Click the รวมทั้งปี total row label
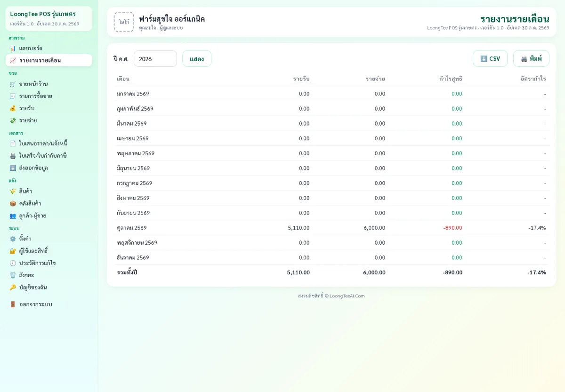The width and height of the screenshot is (565, 392). tap(127, 272)
